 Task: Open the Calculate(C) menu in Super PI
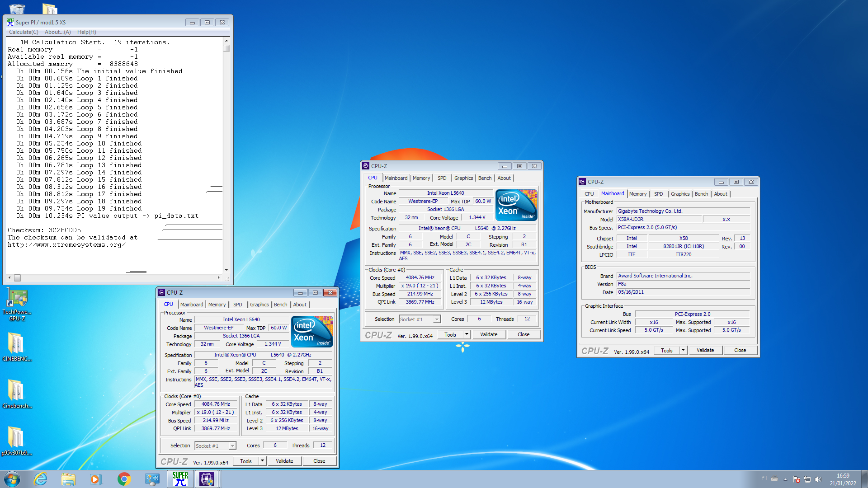(24, 32)
